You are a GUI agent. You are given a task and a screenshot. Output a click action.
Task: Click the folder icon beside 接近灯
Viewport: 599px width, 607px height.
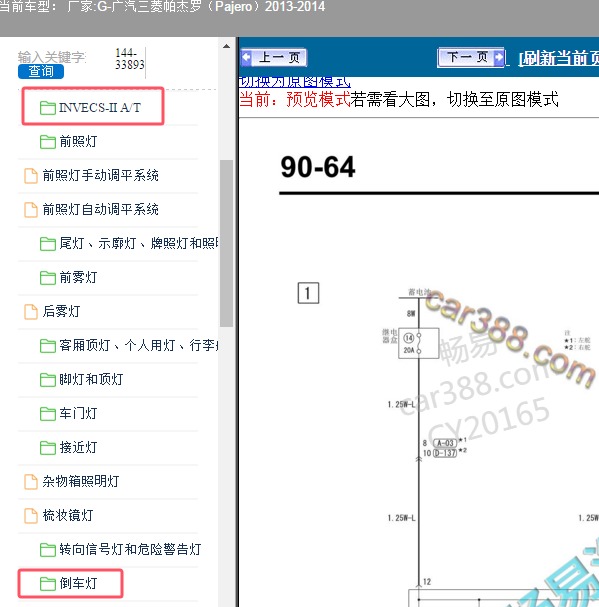coord(48,448)
